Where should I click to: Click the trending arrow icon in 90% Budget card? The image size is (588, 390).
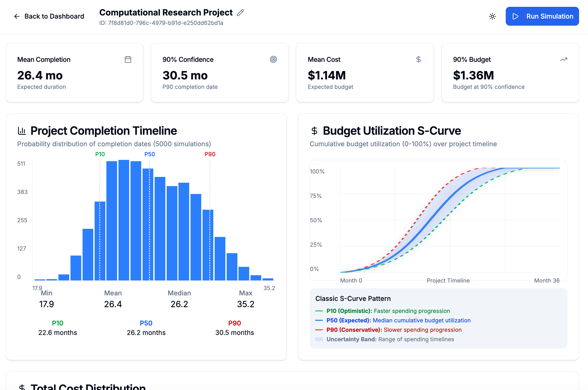[564, 59]
